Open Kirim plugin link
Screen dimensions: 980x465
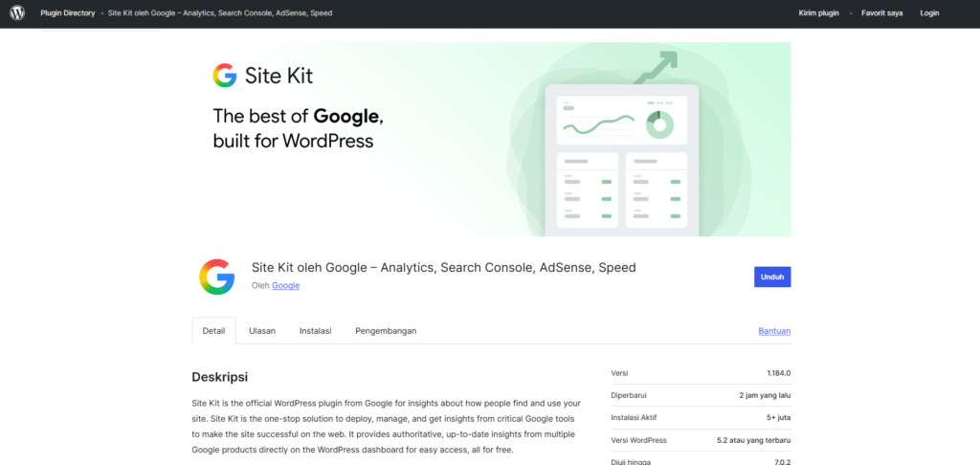pyautogui.click(x=819, y=13)
